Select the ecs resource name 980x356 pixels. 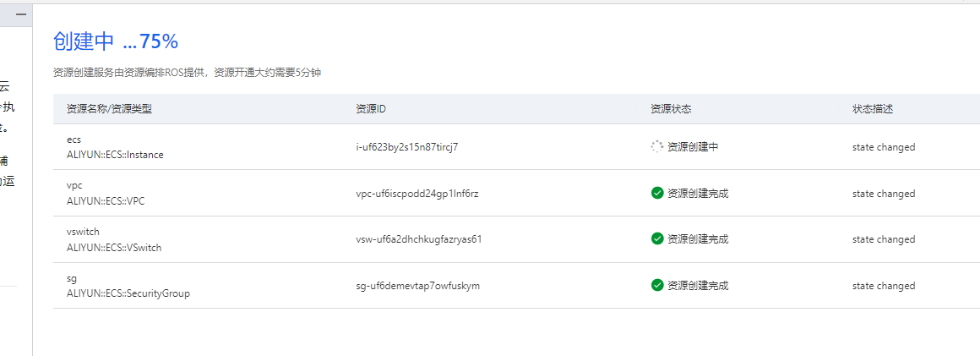[x=73, y=140]
